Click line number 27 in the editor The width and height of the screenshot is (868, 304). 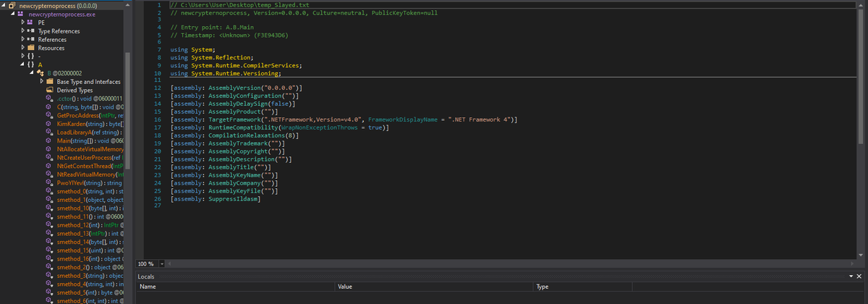click(156, 206)
